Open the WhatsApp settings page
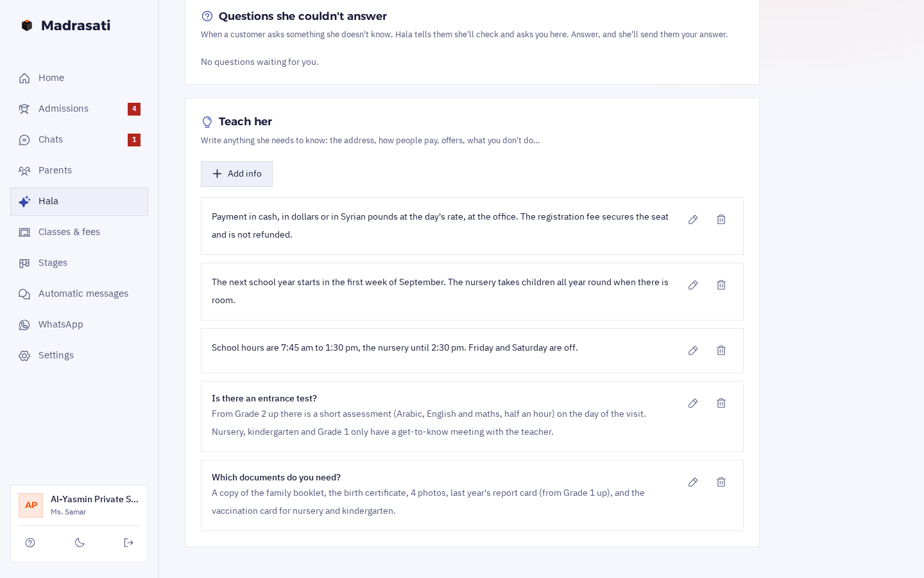924x578 pixels. 79,324
